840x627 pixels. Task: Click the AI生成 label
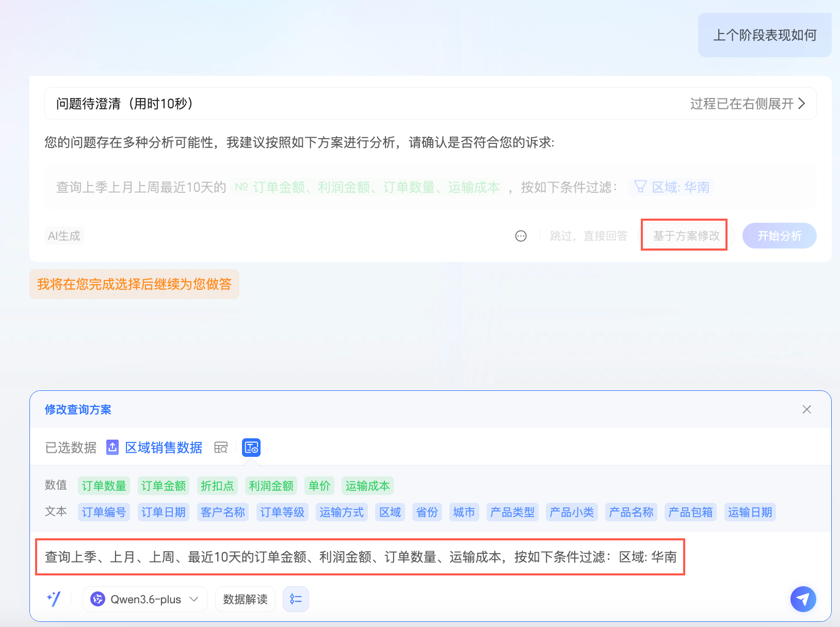[x=64, y=236]
